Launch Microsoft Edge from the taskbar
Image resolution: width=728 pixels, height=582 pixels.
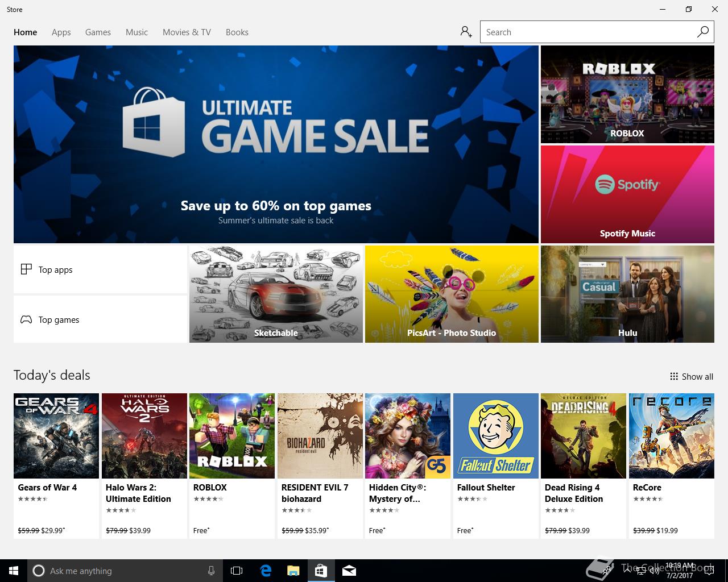265,571
